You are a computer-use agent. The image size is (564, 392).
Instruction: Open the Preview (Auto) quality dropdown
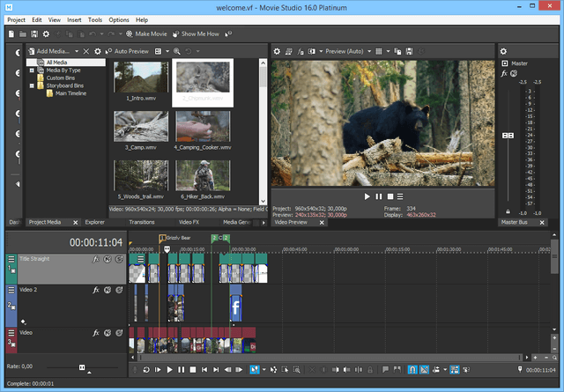tap(345, 51)
